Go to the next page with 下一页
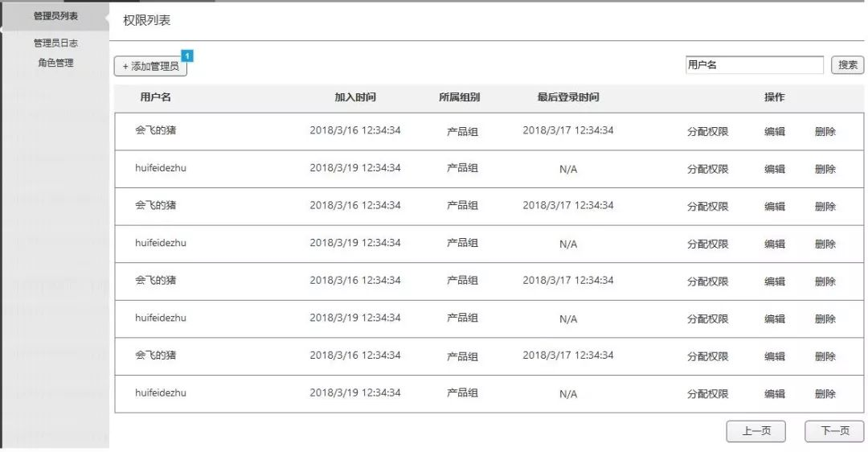 tap(834, 431)
